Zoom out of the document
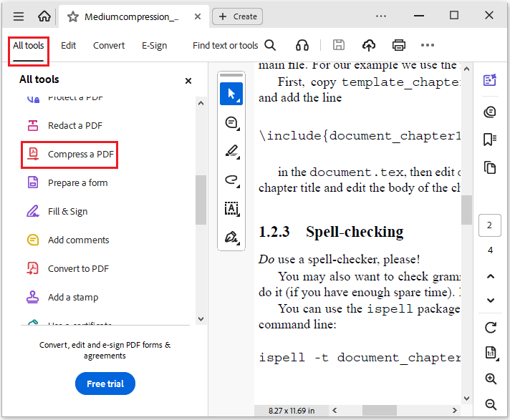The image size is (510, 420). [x=491, y=404]
